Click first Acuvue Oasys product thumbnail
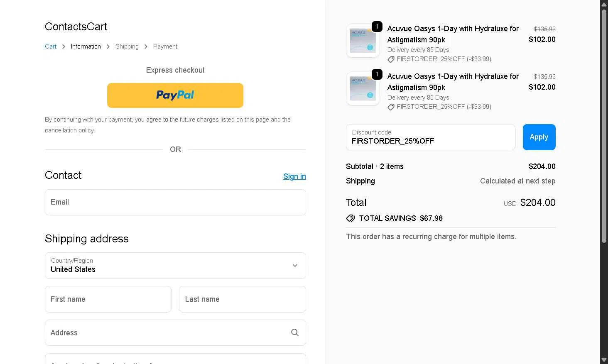This screenshot has height=364, width=608. (x=363, y=41)
